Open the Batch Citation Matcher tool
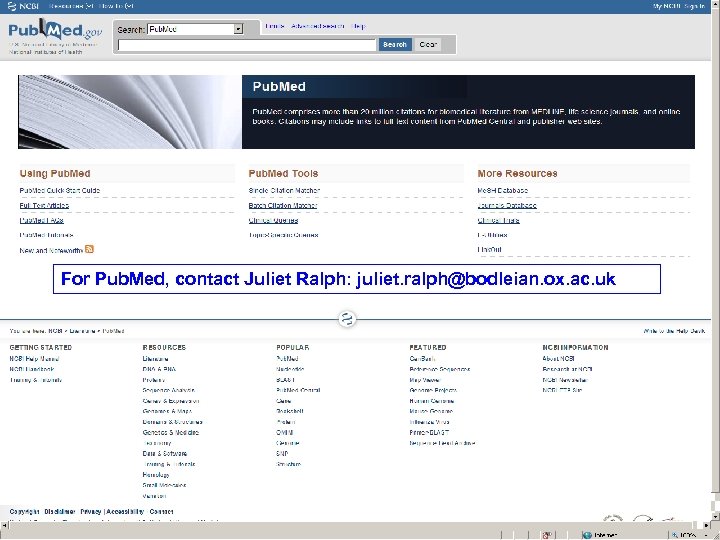 [283, 205]
